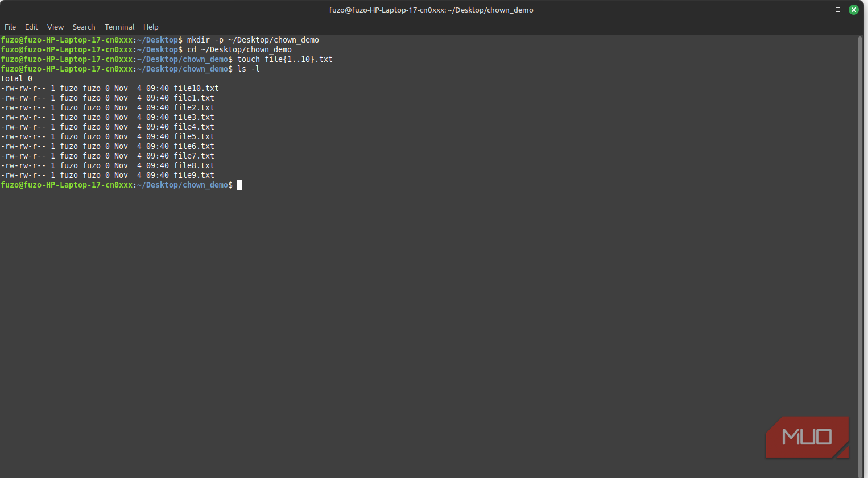The image size is (868, 478).
Task: Click file1.txt in the listing
Action: 193,98
